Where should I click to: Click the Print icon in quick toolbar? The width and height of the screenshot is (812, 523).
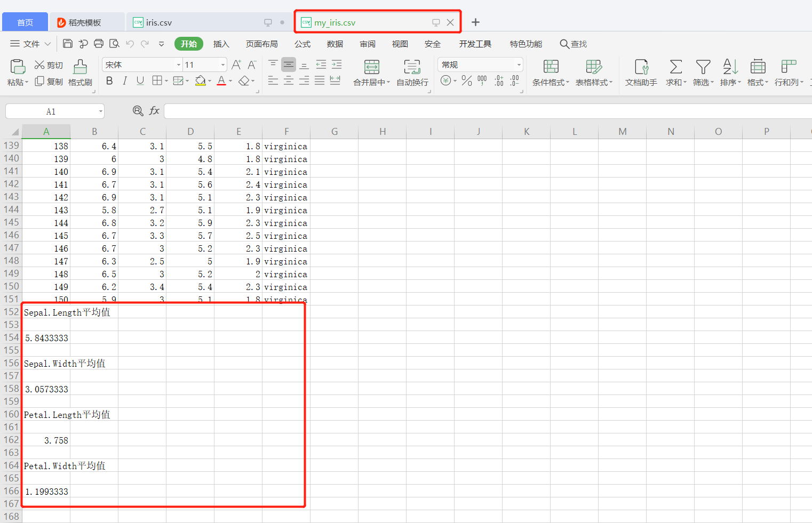99,44
